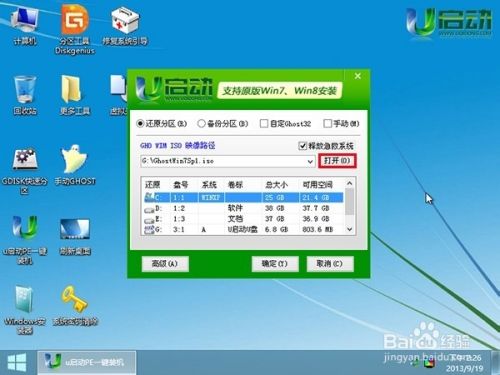Screen dimensions: 500x375
Task: Open the golden key password clear icon
Action: tap(75, 305)
